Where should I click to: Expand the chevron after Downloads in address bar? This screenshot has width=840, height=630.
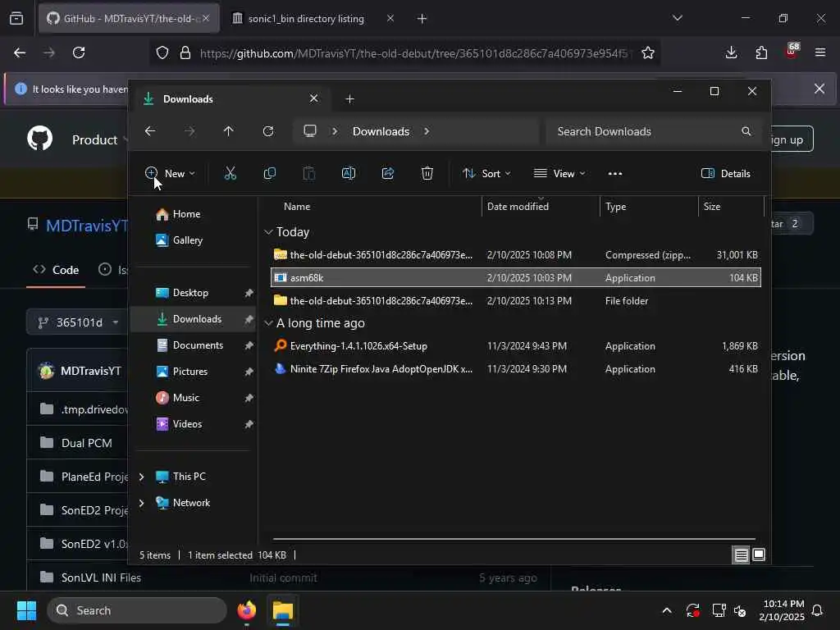427,131
